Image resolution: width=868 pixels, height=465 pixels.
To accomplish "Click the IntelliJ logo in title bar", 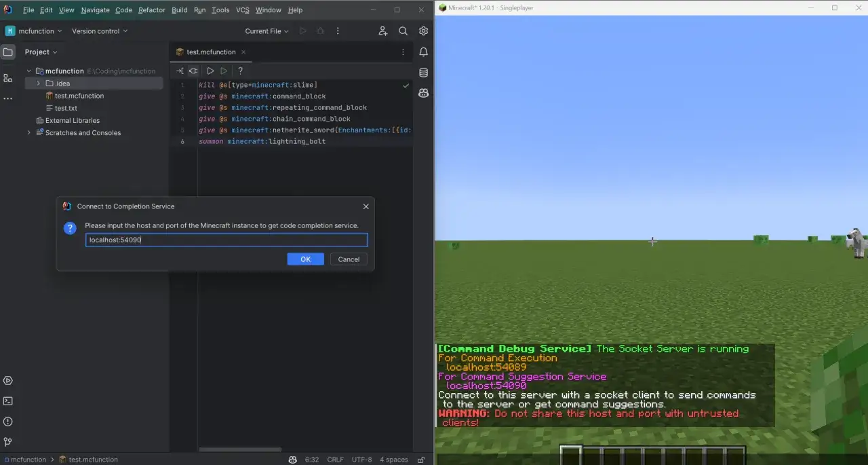I will [x=8, y=10].
